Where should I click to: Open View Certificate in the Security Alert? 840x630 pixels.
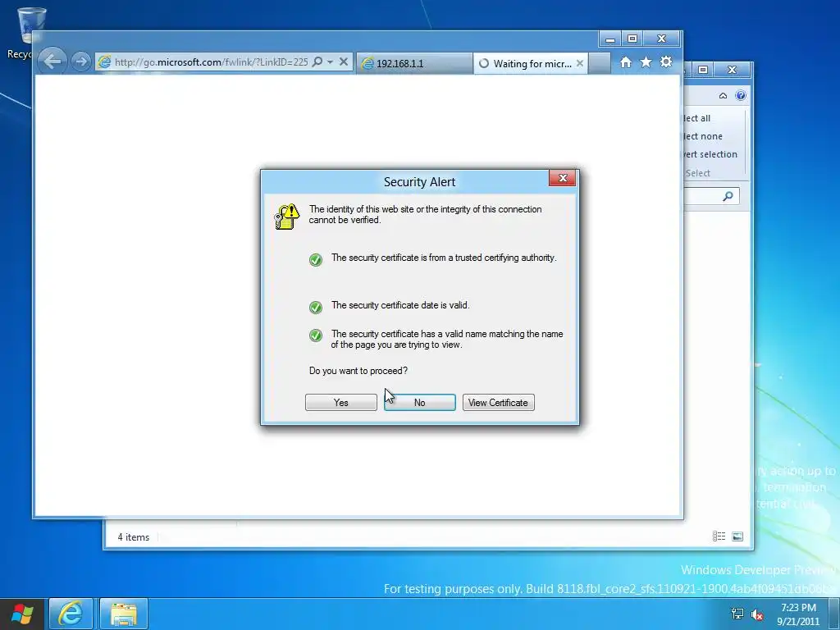click(x=498, y=402)
